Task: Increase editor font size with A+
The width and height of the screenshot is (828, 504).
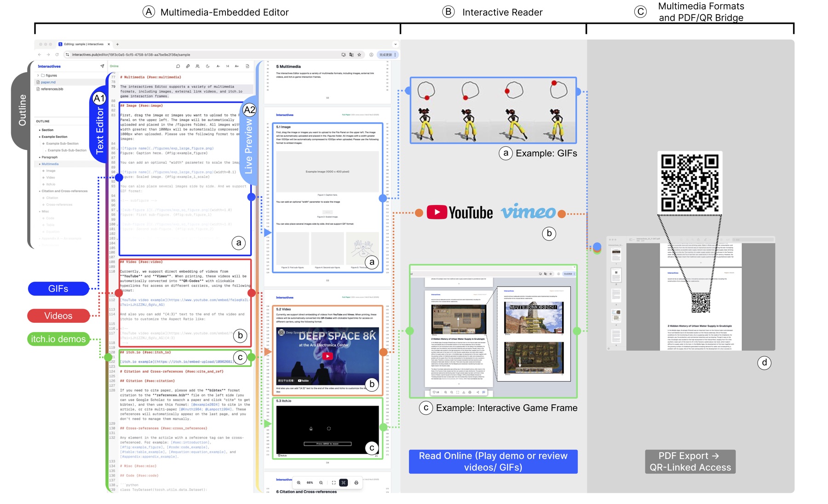Action: pos(237,66)
